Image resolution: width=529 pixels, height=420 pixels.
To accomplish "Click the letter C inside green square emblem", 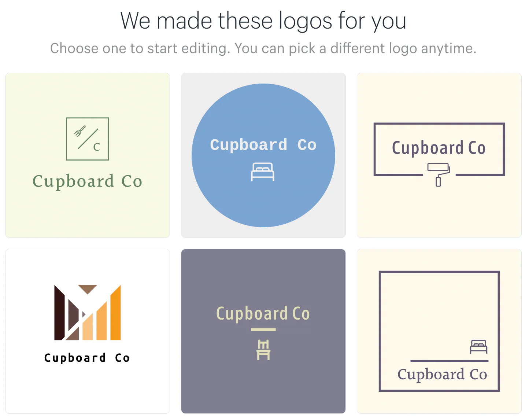I will tap(96, 147).
